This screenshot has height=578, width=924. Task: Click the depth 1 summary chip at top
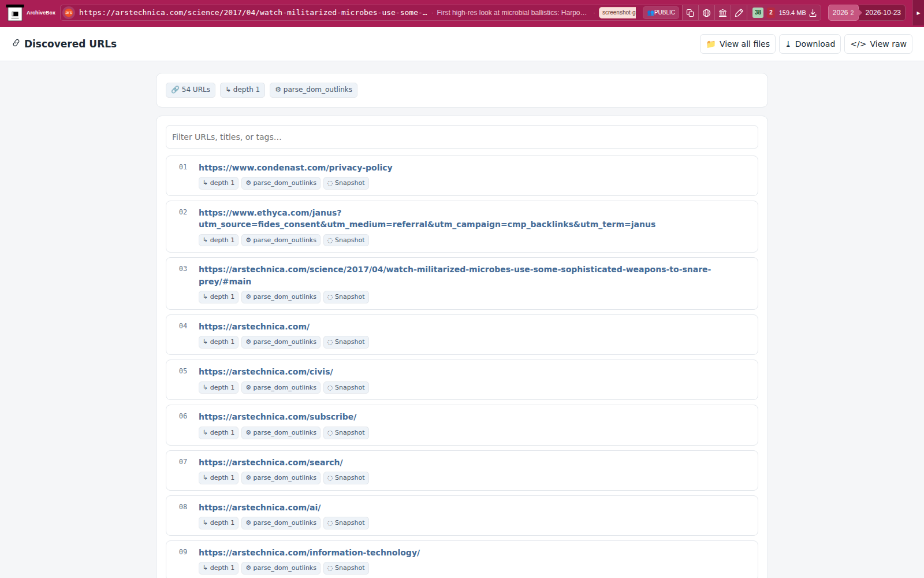click(243, 90)
